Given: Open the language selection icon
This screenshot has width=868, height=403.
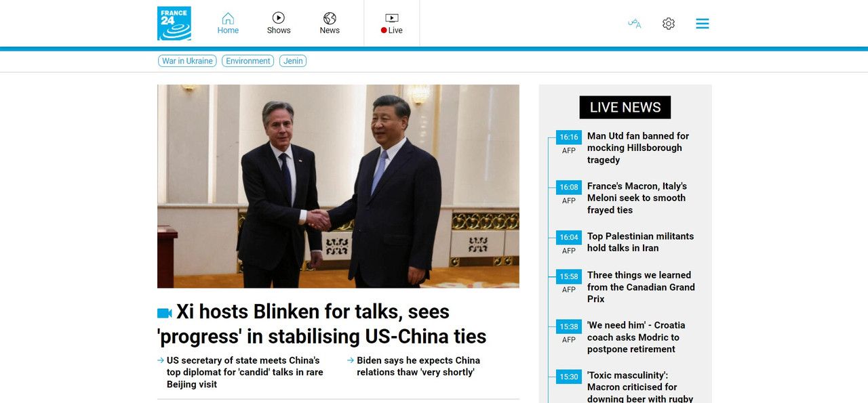Looking at the screenshot, I should coord(635,24).
